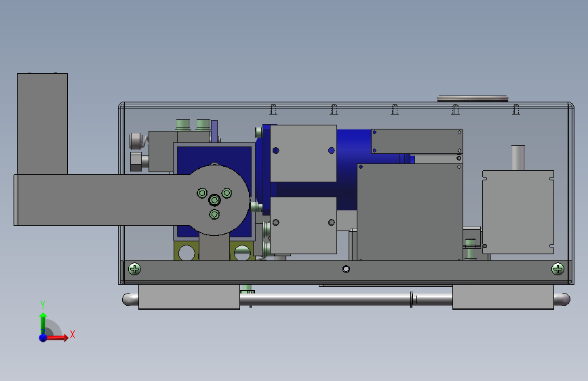Select the bottom green bolt on the hub
Screen dimensions: 588x381
pos(214,214)
